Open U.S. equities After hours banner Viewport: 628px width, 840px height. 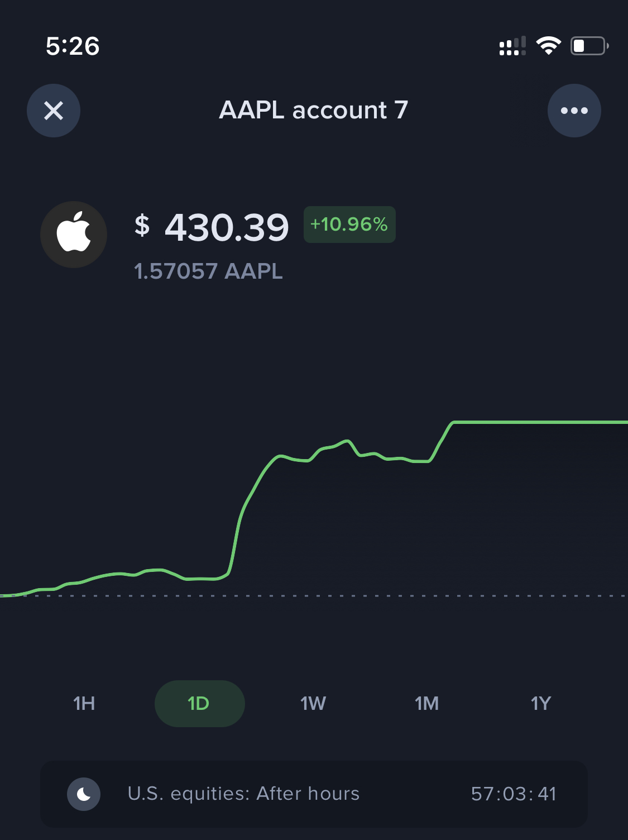tap(314, 794)
